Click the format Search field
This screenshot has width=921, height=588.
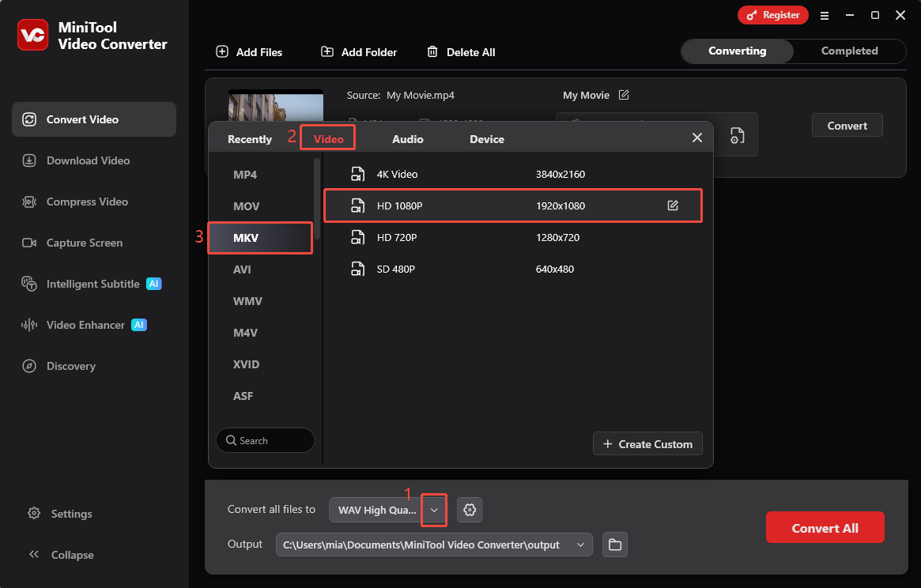pyautogui.click(x=265, y=440)
